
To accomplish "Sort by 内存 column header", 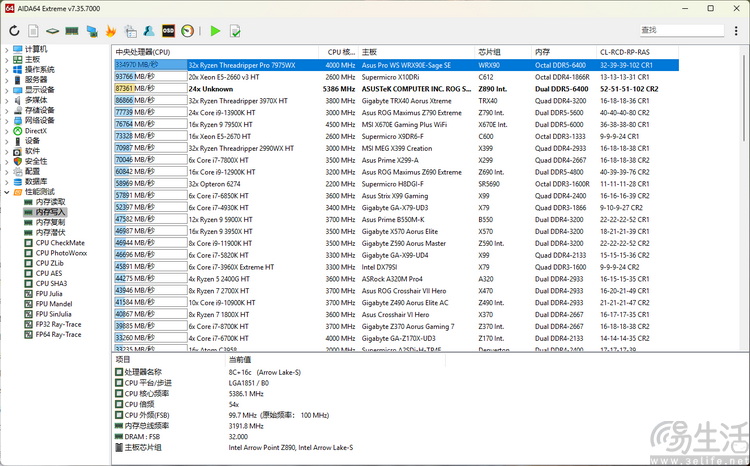I will (563, 52).
